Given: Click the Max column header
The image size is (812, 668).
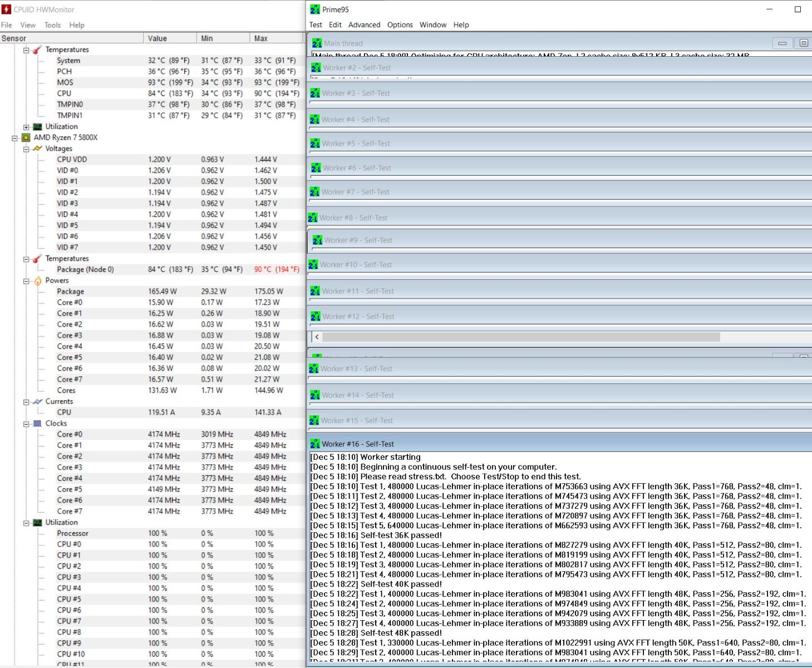Looking at the screenshot, I should tap(276, 38).
